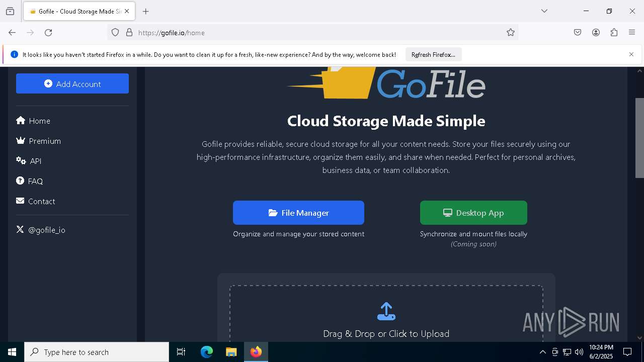Open Task View on taskbar
Viewport: 644px width, 362px height.
tap(181, 352)
